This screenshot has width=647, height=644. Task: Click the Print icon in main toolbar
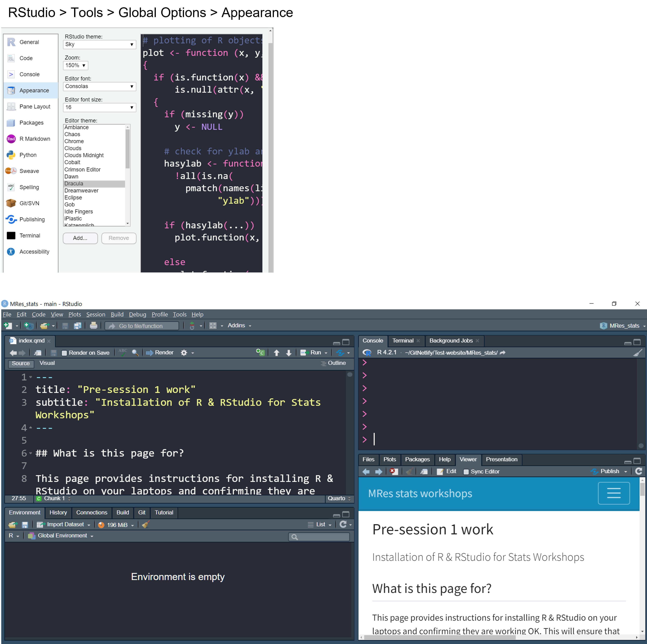point(94,326)
